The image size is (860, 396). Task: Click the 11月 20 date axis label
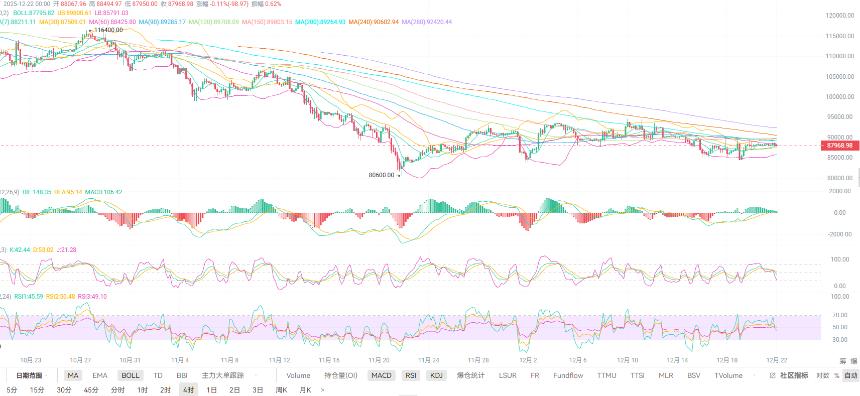point(379,360)
